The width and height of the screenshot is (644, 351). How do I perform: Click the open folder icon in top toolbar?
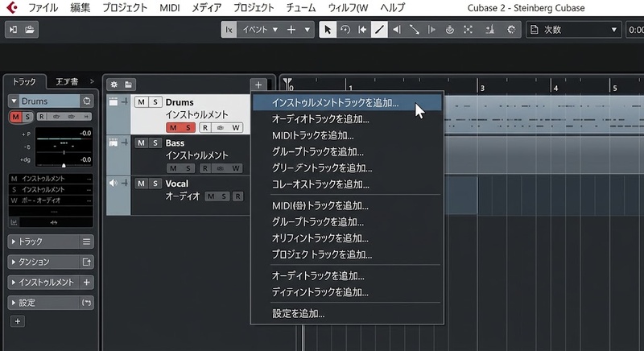tap(30, 30)
